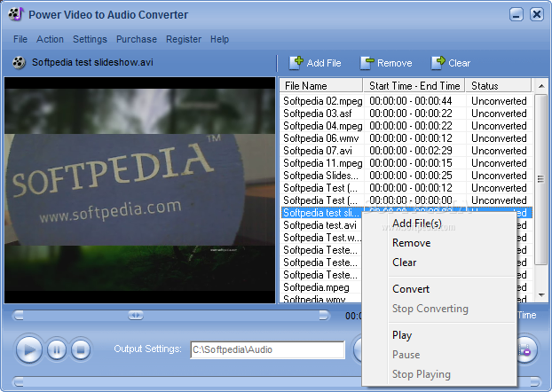Select the Softpedia 07.avi row
Screen dimensions: 552x392
pyautogui.click(x=406, y=151)
